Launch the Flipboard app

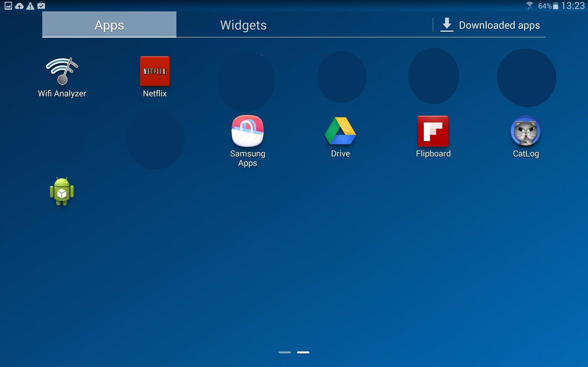pos(433,131)
